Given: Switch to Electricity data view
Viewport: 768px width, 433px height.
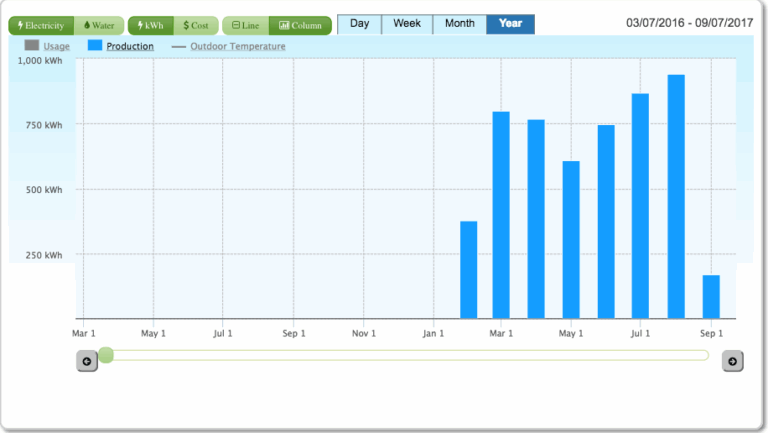Looking at the screenshot, I should 41,25.
